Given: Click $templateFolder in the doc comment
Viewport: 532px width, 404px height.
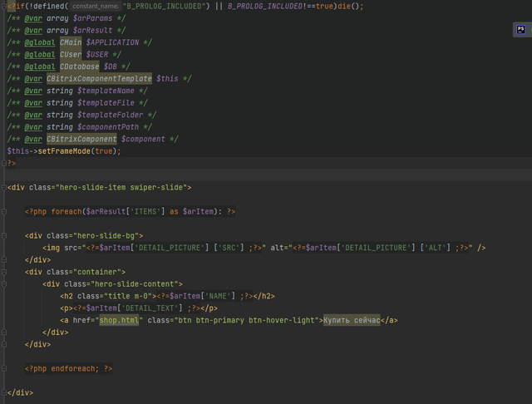Looking at the screenshot, I should tap(110, 115).
